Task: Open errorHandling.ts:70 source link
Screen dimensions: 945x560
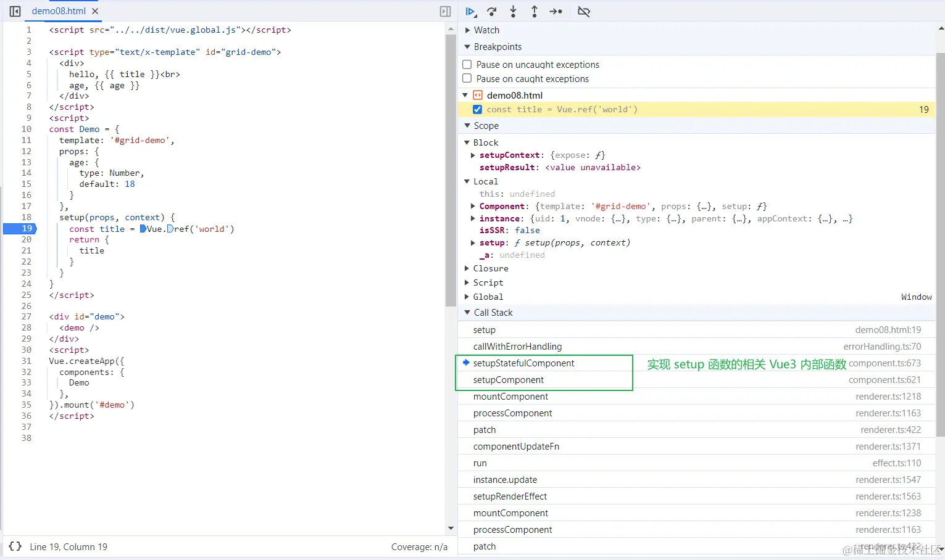Action: [882, 347]
